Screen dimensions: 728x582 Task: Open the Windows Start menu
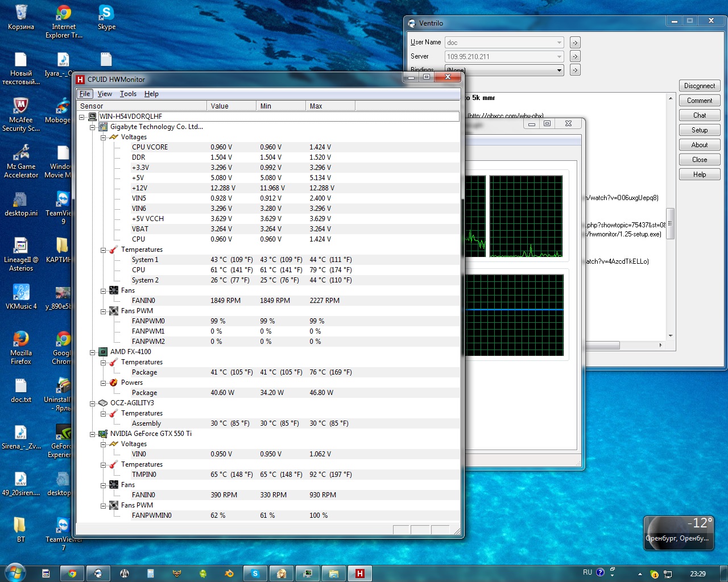click(15, 573)
